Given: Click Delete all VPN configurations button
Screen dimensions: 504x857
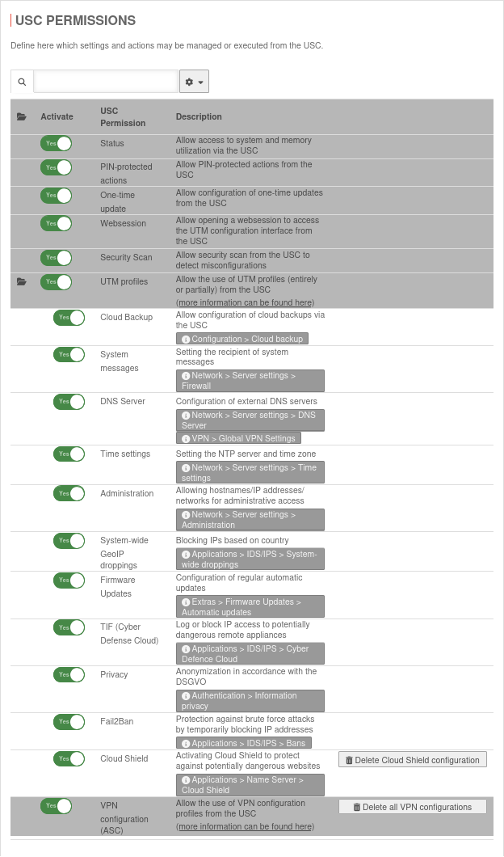Looking at the screenshot, I should pyautogui.click(x=412, y=807).
